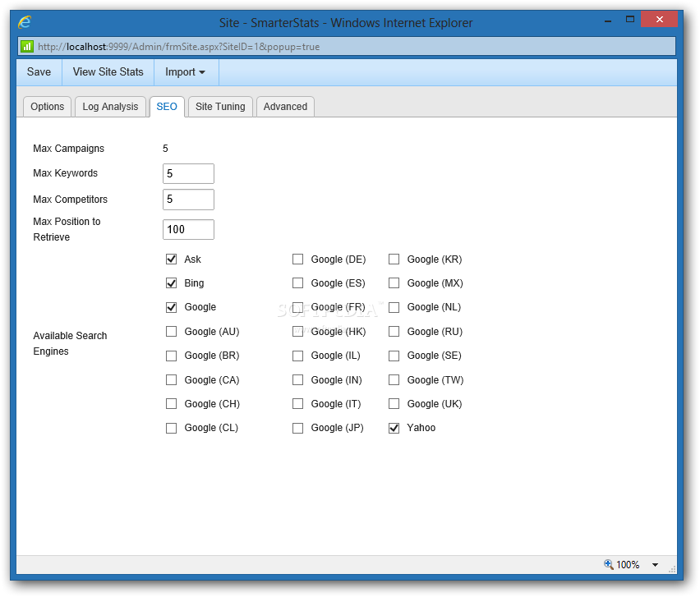Uncheck the plain Google checkbox
This screenshot has width=700, height=597.
tap(172, 307)
